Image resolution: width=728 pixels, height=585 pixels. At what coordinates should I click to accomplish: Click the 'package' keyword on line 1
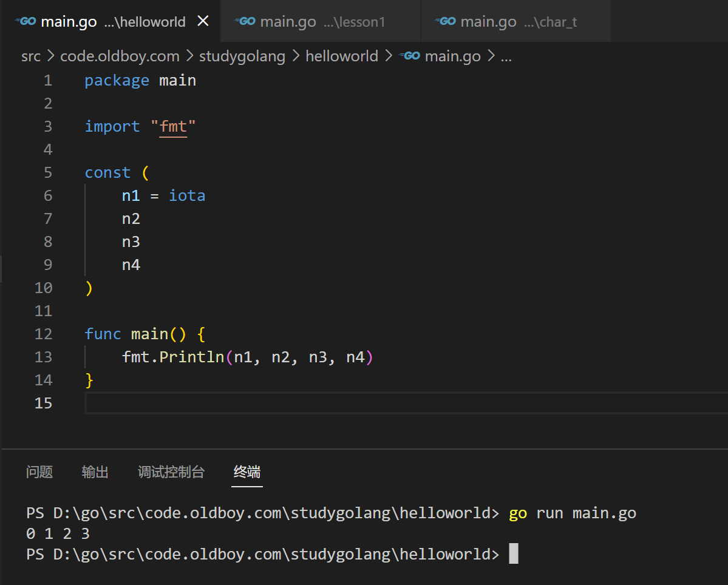pos(117,81)
